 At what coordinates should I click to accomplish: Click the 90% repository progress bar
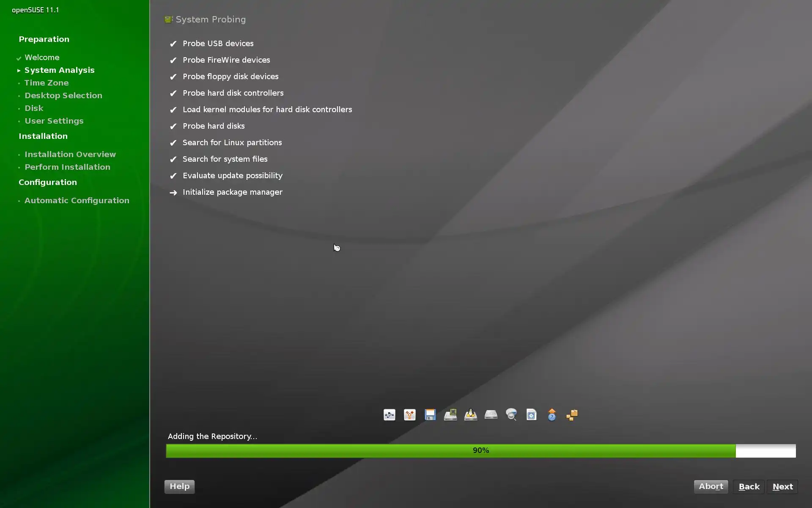point(480,450)
